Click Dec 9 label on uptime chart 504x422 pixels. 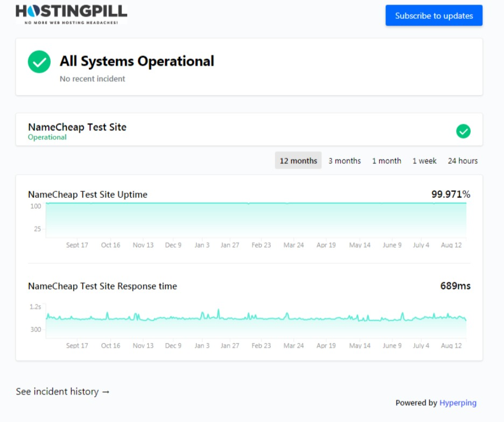(x=173, y=245)
